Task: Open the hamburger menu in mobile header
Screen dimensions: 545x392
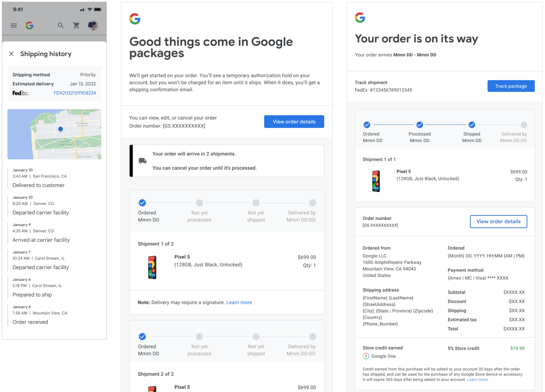Action: (x=14, y=25)
